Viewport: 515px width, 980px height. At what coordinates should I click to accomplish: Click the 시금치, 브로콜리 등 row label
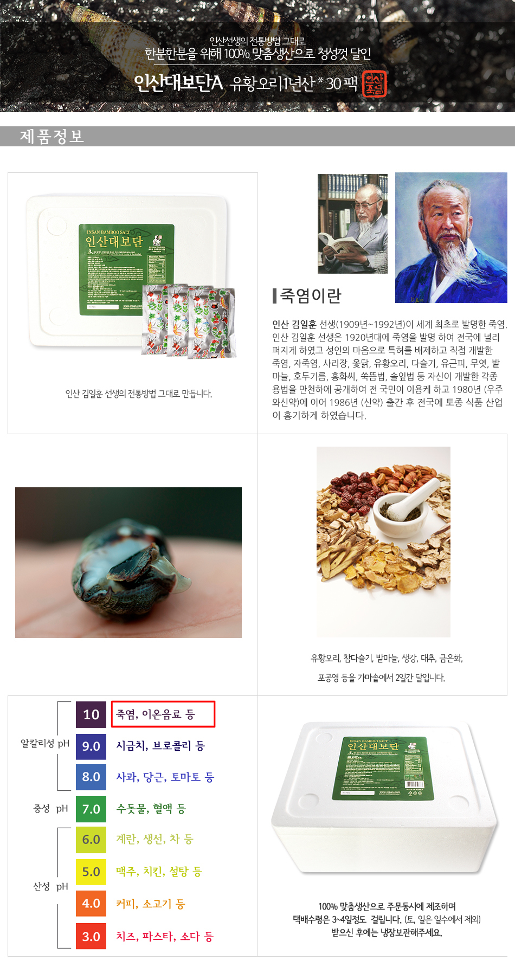[x=160, y=746]
